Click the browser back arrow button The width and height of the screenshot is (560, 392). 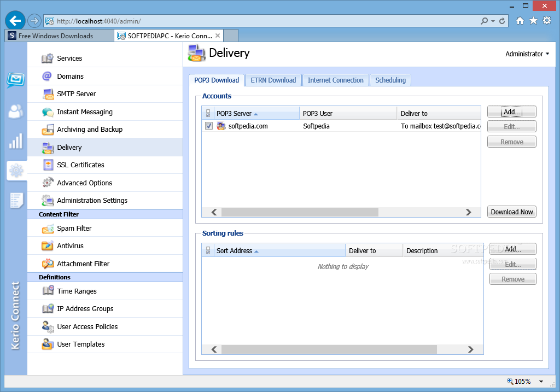click(15, 21)
